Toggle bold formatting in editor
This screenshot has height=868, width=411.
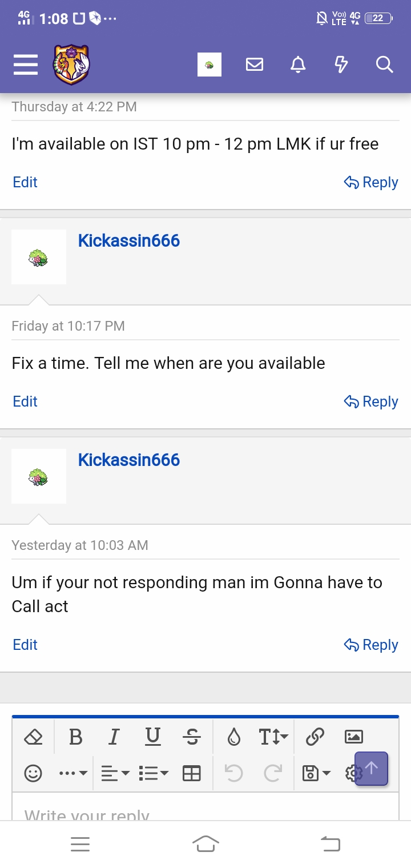click(x=75, y=737)
